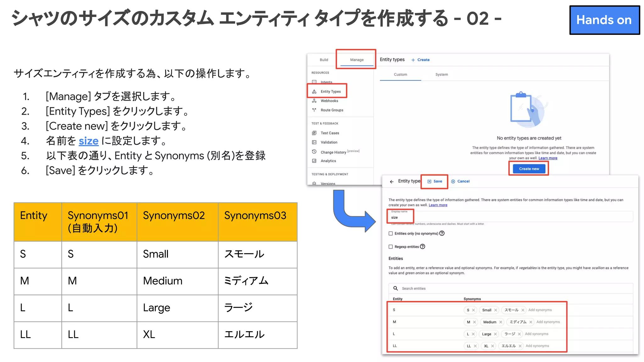Click the size hyperlink in step 4
Image resolution: width=644 pixels, height=362 pixels.
(x=88, y=141)
